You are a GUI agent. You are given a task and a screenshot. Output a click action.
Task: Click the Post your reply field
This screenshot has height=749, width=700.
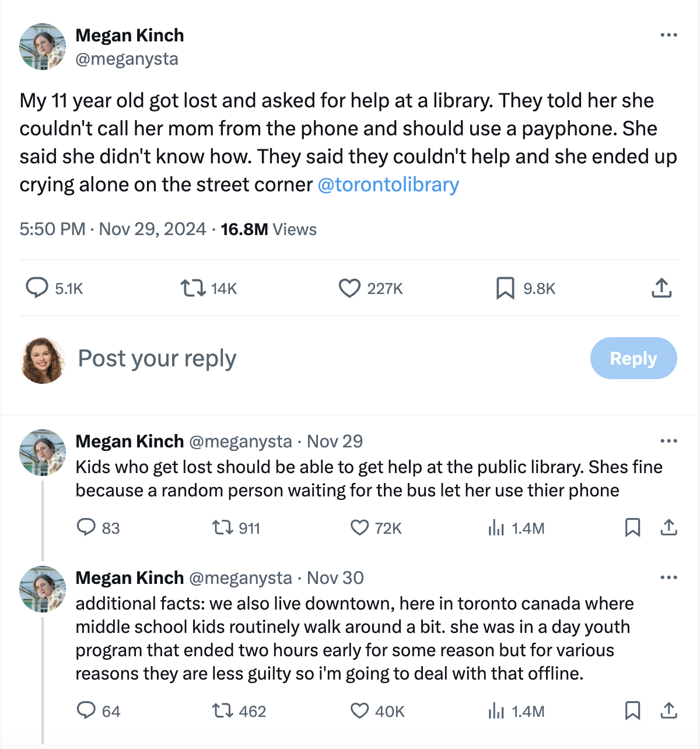point(156,358)
